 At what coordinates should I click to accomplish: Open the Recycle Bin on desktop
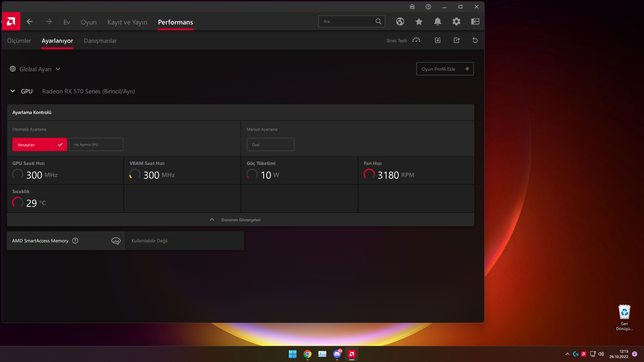click(x=624, y=317)
